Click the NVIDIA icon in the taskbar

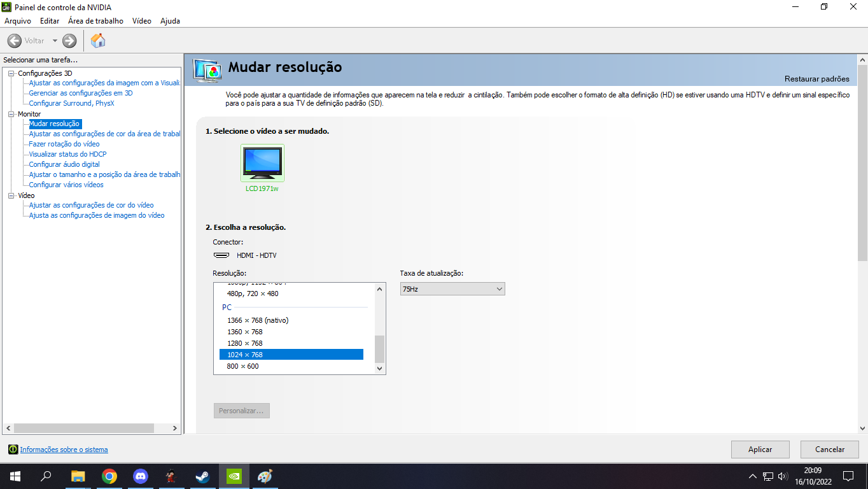[x=234, y=476]
